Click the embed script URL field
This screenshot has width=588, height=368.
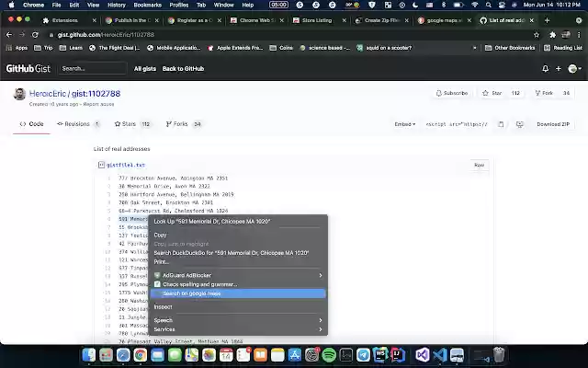click(457, 124)
